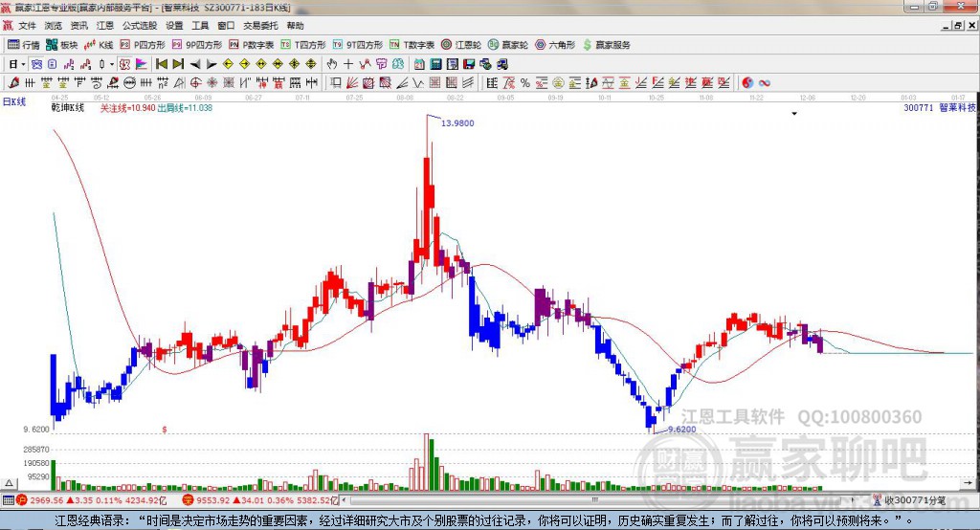
Task: Open the 9P四方形 tool
Action: point(197,45)
